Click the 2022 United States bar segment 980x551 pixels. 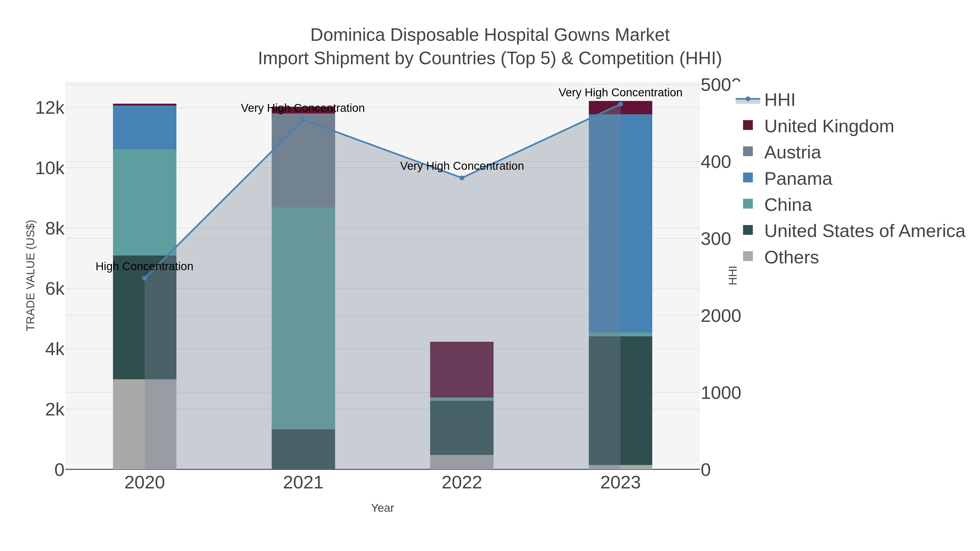[462, 428]
